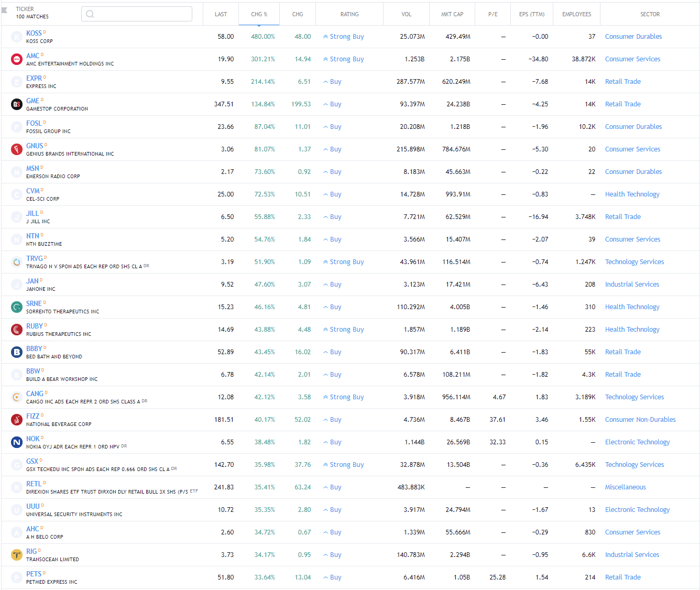Click the Sorrento Therapeutics logo icon
Viewport: 700px width, 590px height.
17,307
